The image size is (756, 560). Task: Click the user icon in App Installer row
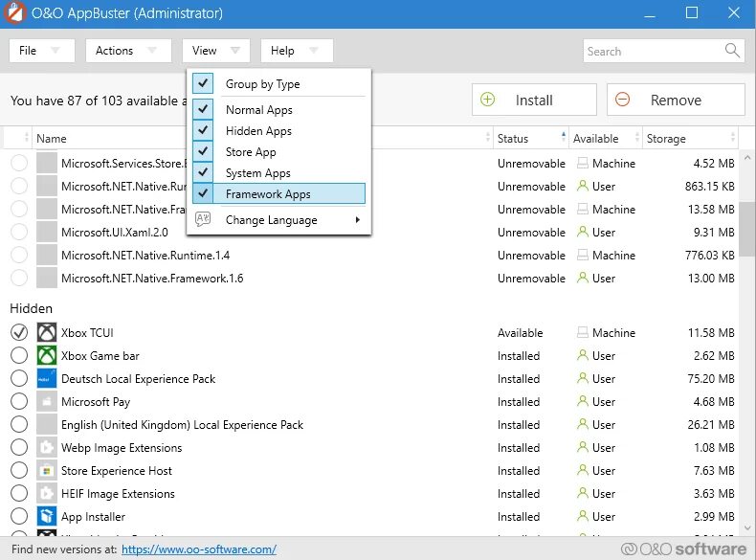click(x=583, y=517)
